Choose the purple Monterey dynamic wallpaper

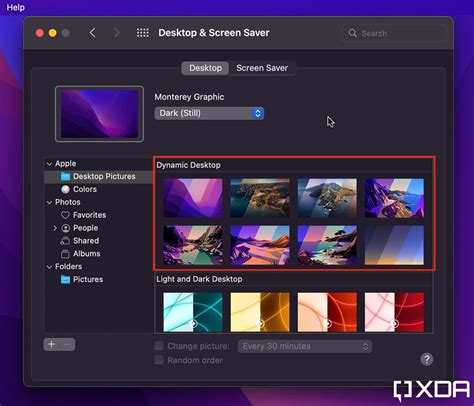tap(193, 198)
